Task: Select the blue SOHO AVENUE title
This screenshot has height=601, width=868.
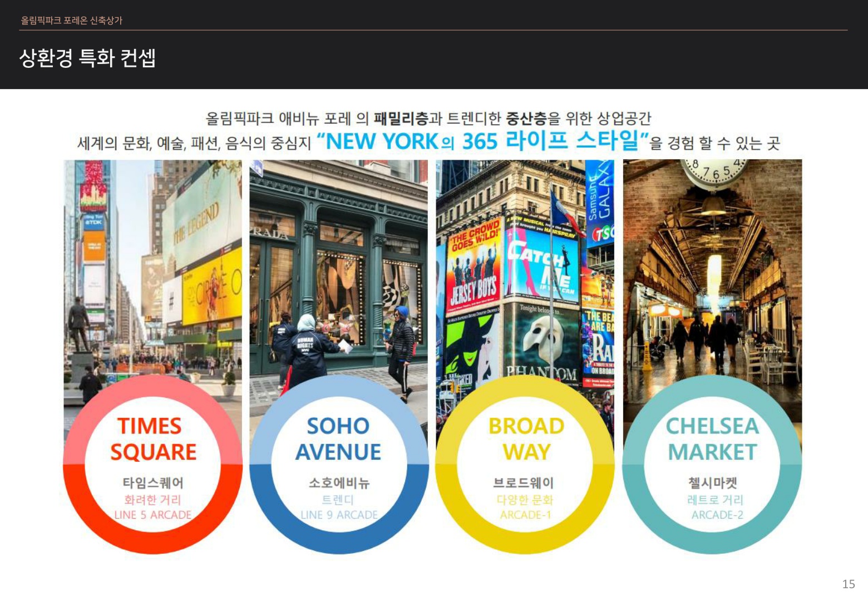Action: (338, 439)
